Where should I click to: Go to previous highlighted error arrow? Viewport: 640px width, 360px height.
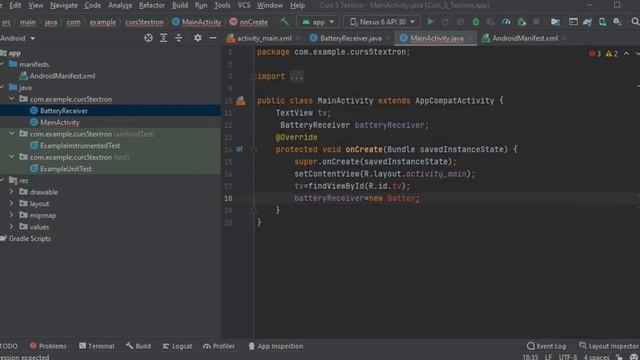coord(626,53)
